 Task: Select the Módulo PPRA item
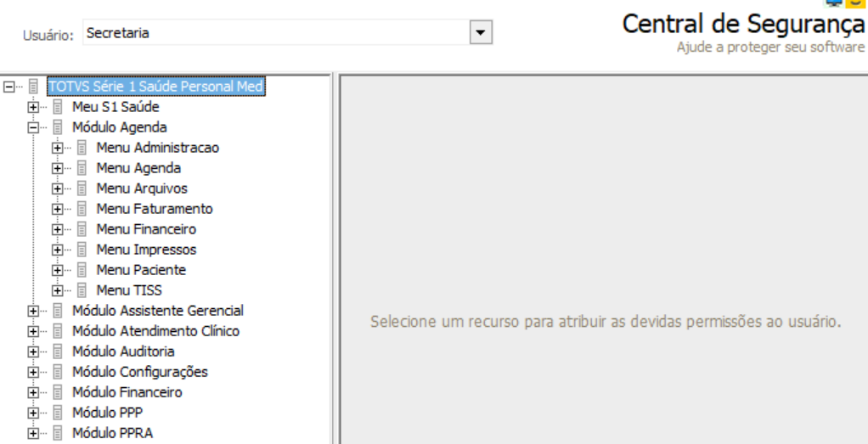(x=112, y=434)
